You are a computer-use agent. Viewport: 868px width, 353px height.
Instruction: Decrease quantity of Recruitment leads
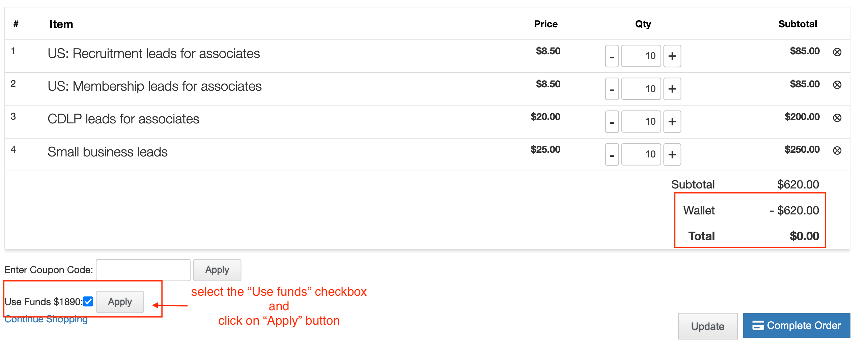coord(612,56)
